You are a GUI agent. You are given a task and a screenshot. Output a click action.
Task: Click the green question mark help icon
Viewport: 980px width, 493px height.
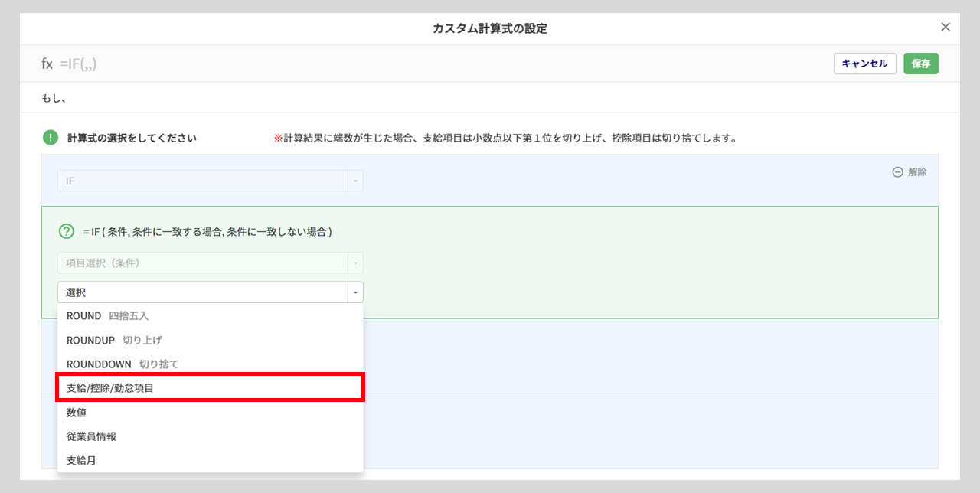pyautogui.click(x=67, y=231)
